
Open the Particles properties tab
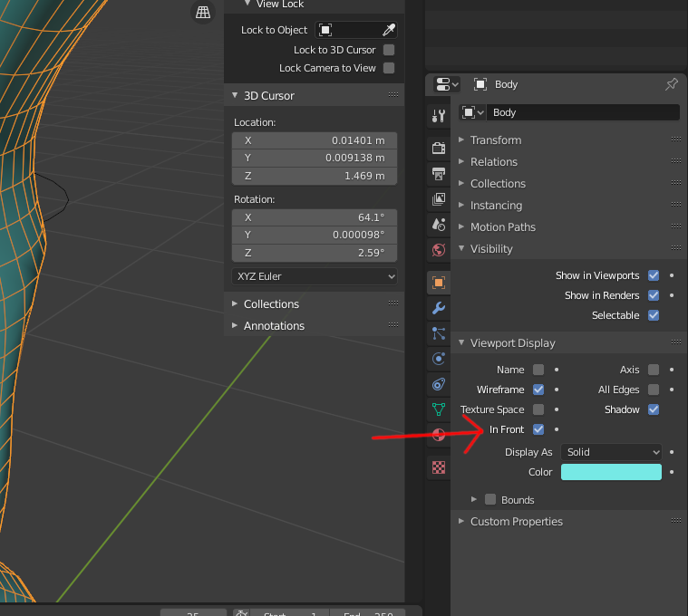coord(439,333)
